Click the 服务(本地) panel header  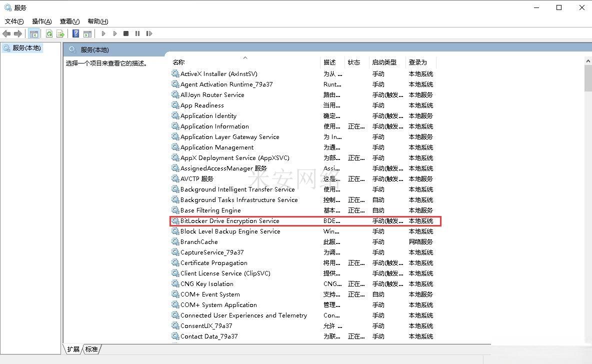[x=95, y=50]
